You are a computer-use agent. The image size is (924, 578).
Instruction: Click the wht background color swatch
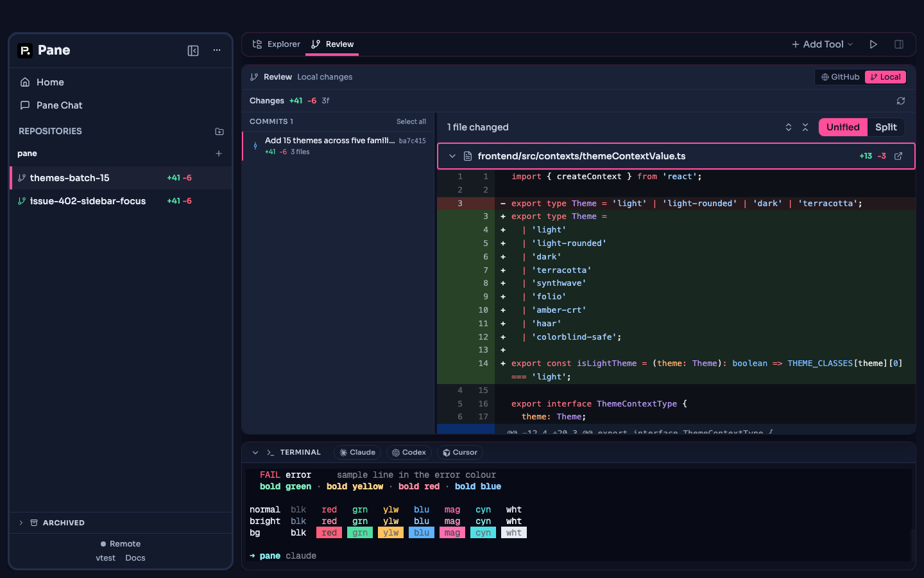tap(514, 533)
